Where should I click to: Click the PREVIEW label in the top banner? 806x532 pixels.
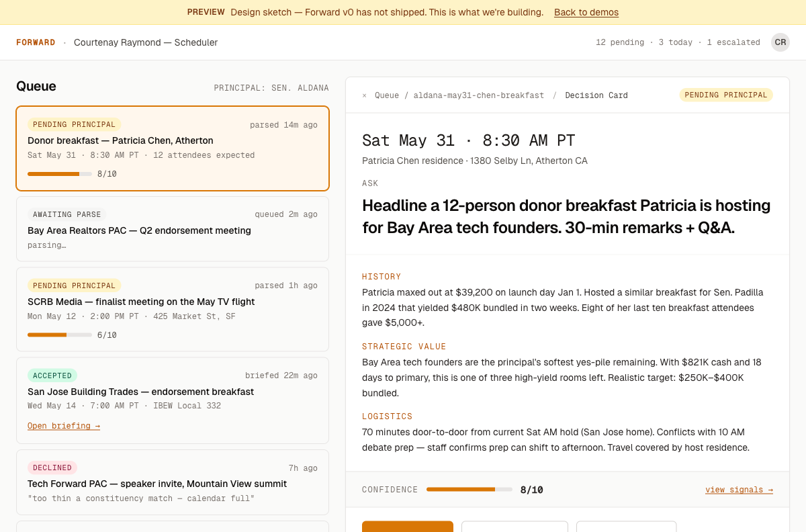[x=206, y=12]
